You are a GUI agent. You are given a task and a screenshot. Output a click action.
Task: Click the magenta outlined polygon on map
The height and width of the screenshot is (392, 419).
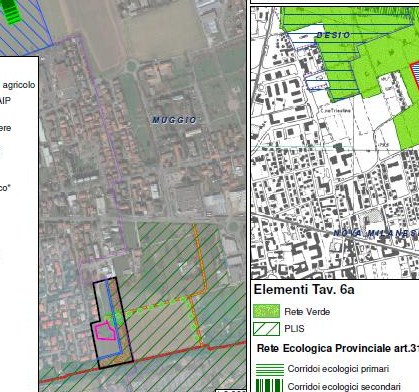pyautogui.click(x=105, y=331)
